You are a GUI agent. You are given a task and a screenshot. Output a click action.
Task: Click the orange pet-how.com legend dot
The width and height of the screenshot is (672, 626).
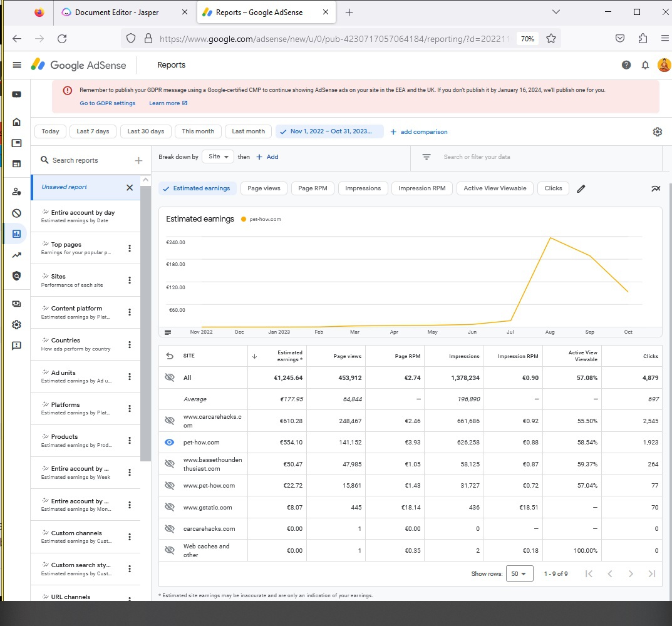244,219
